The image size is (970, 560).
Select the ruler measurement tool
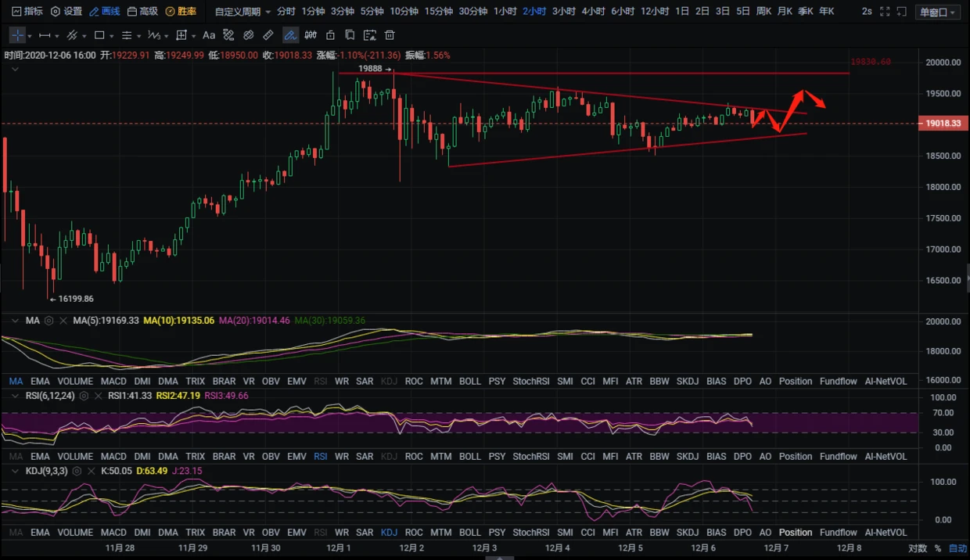point(268,35)
